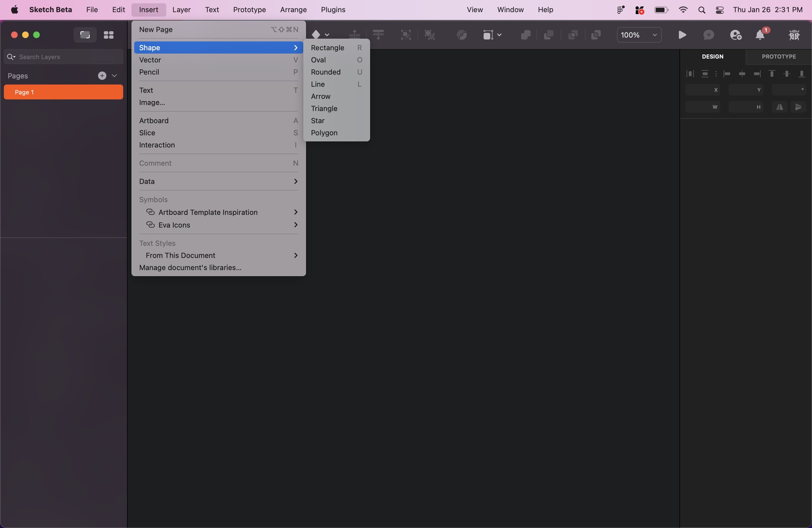Click the add collaborator icon
The image size is (812, 528).
pos(735,35)
